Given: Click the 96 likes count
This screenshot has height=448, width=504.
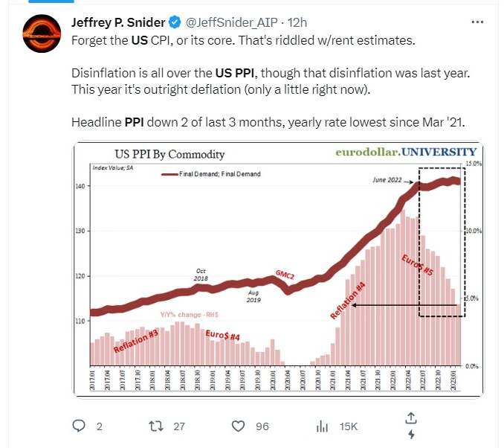Looking at the screenshot, I should click(x=262, y=426).
